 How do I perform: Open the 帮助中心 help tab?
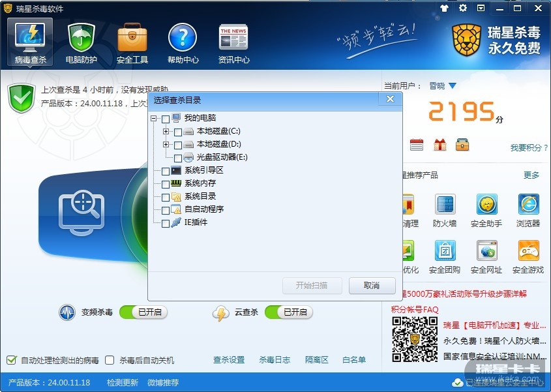183,43
